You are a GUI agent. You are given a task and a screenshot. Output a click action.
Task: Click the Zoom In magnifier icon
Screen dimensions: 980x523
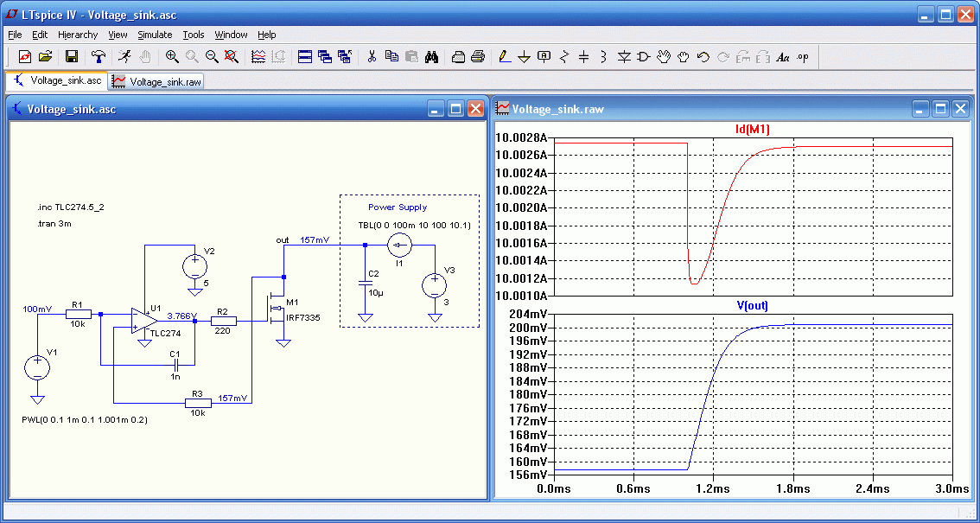172,57
